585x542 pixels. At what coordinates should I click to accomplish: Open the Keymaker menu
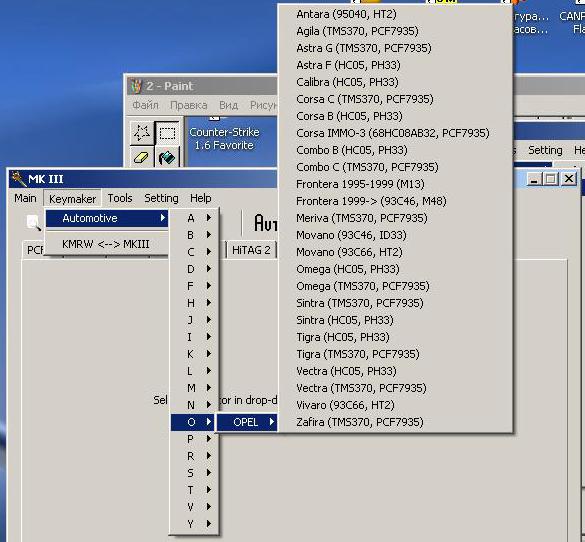tap(72, 199)
